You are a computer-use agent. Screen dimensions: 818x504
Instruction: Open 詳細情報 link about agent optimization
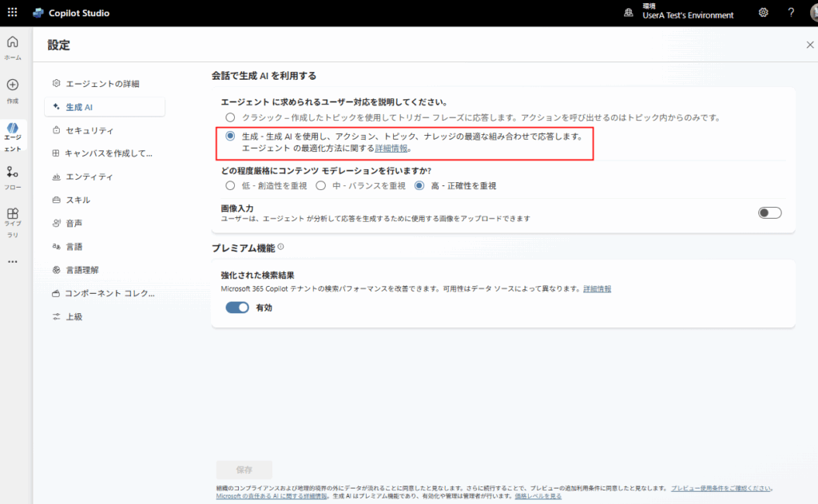pyautogui.click(x=391, y=149)
